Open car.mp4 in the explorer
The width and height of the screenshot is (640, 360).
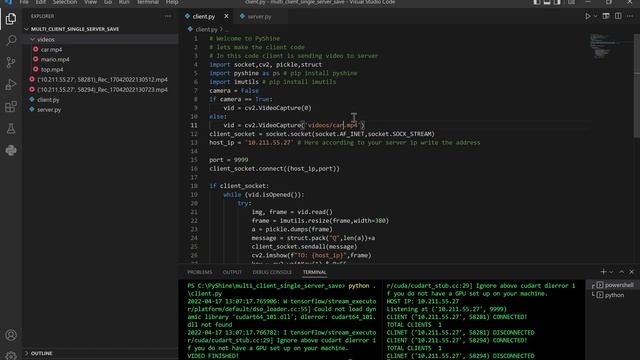51,49
